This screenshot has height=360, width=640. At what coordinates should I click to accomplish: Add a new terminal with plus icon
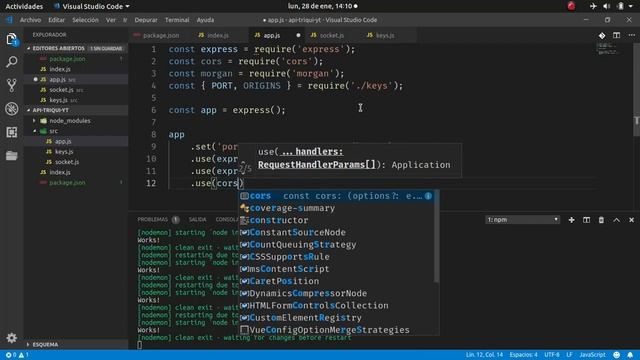(x=571, y=220)
